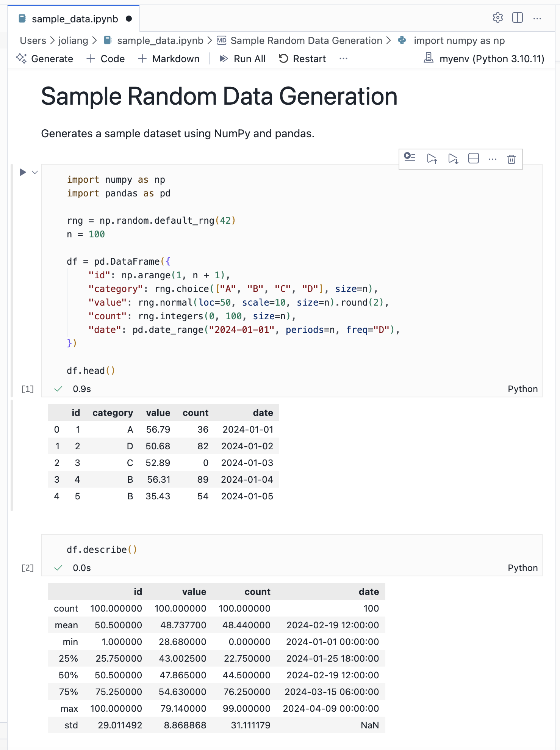The height and width of the screenshot is (750, 560).
Task: Click execution count [2]
Action: [x=28, y=568]
